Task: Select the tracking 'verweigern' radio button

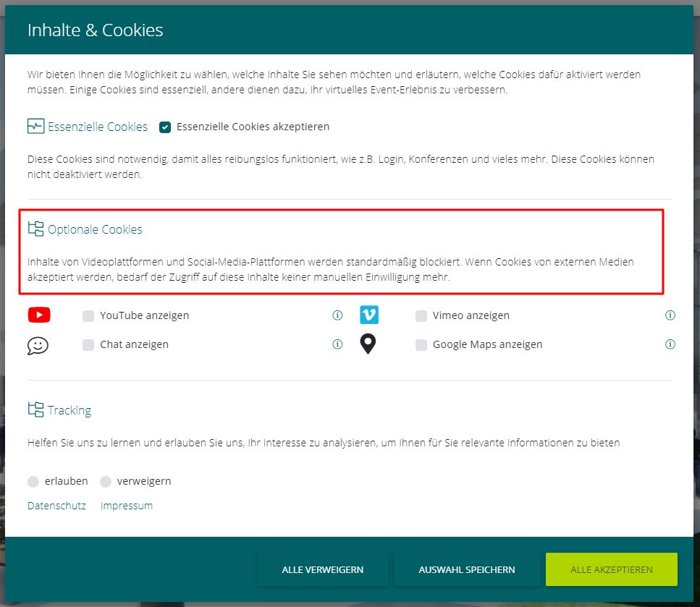Action: (x=106, y=482)
